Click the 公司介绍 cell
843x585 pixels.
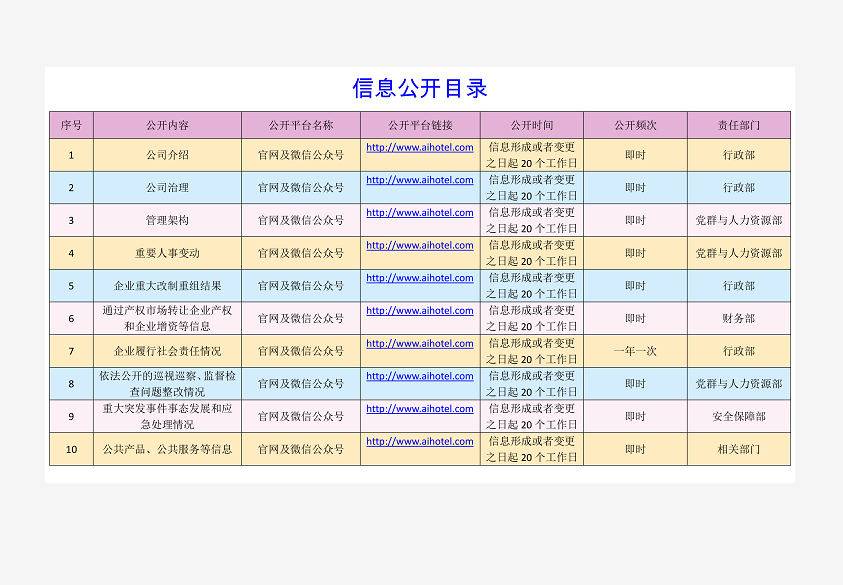[x=168, y=155]
